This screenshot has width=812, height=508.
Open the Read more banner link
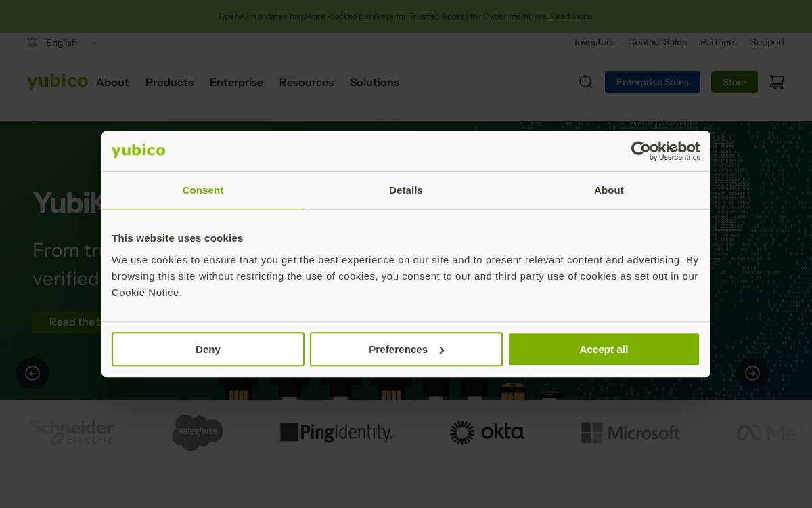572,16
